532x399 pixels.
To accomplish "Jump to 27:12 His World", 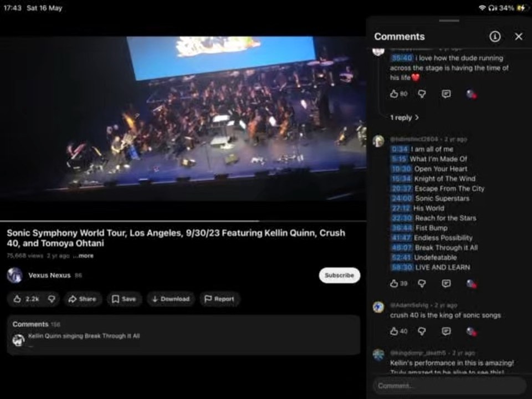I will (401, 208).
